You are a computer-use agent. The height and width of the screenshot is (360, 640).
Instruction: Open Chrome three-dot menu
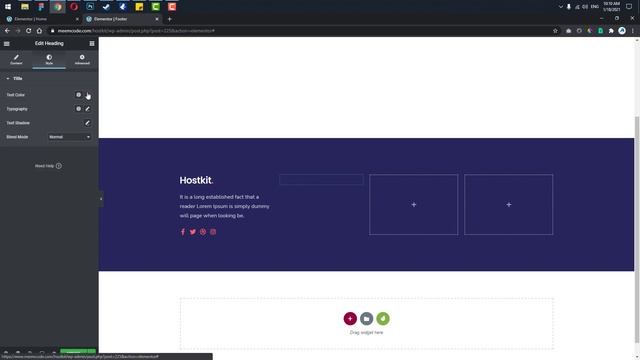(x=633, y=31)
